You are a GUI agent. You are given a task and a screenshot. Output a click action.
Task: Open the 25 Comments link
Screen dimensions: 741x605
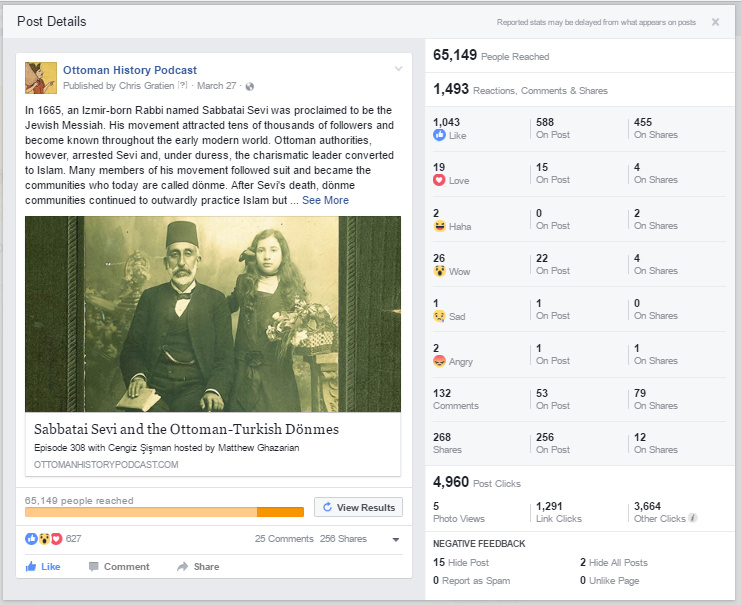pos(284,538)
